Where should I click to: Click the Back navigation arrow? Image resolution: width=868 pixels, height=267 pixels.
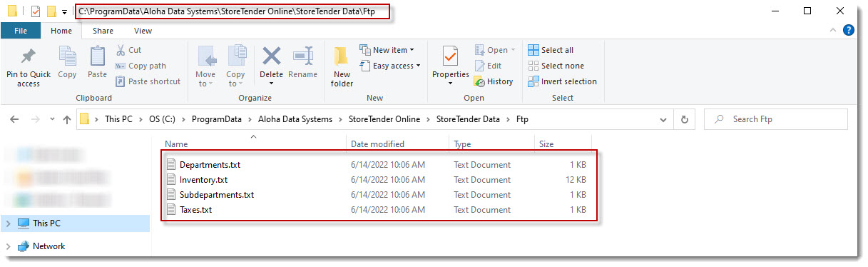tap(15, 119)
